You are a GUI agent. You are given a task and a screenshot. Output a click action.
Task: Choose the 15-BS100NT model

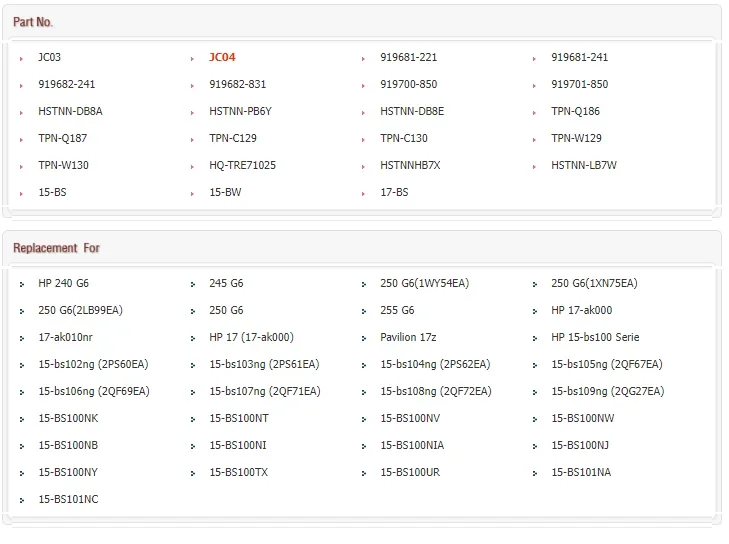(x=239, y=418)
